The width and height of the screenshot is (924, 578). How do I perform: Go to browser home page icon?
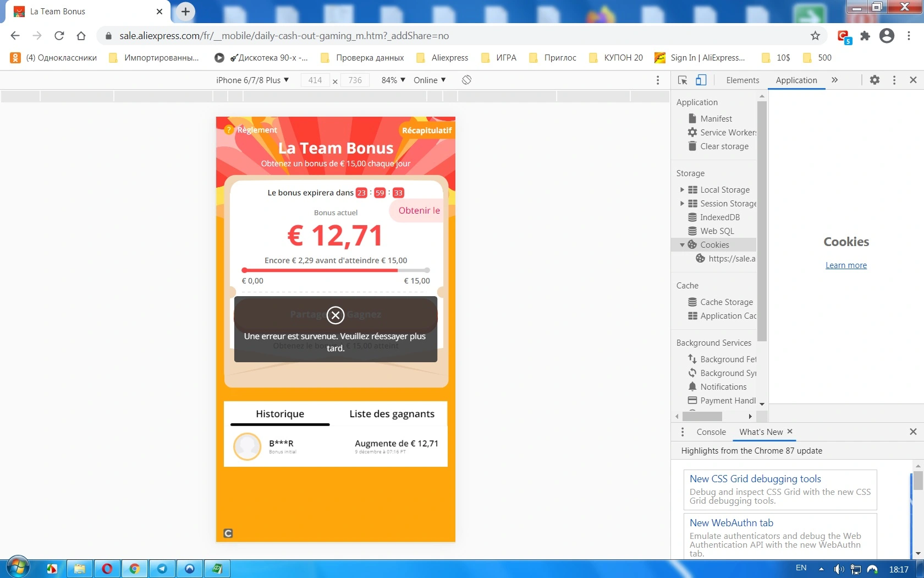tap(81, 36)
